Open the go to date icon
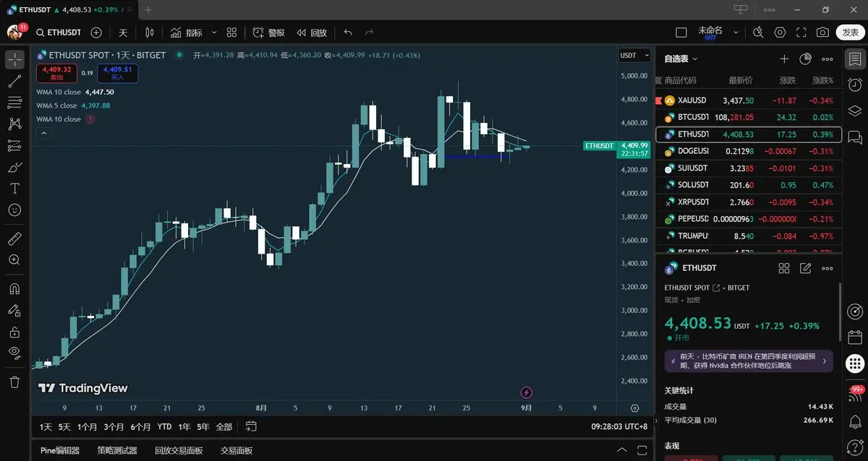868x461 pixels. point(251,426)
